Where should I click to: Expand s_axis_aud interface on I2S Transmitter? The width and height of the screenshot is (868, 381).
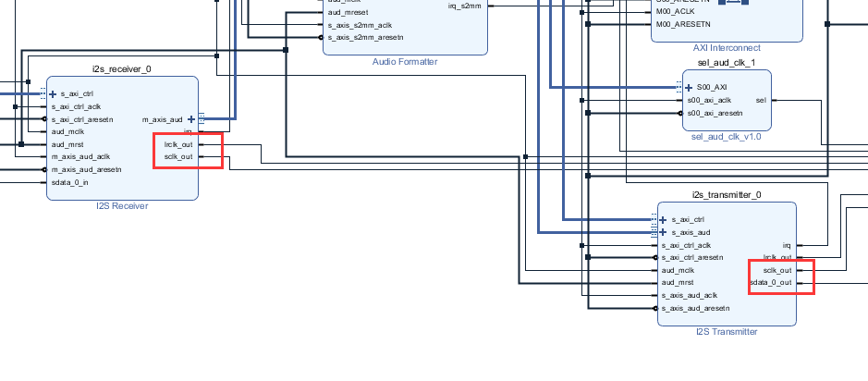tap(663, 232)
